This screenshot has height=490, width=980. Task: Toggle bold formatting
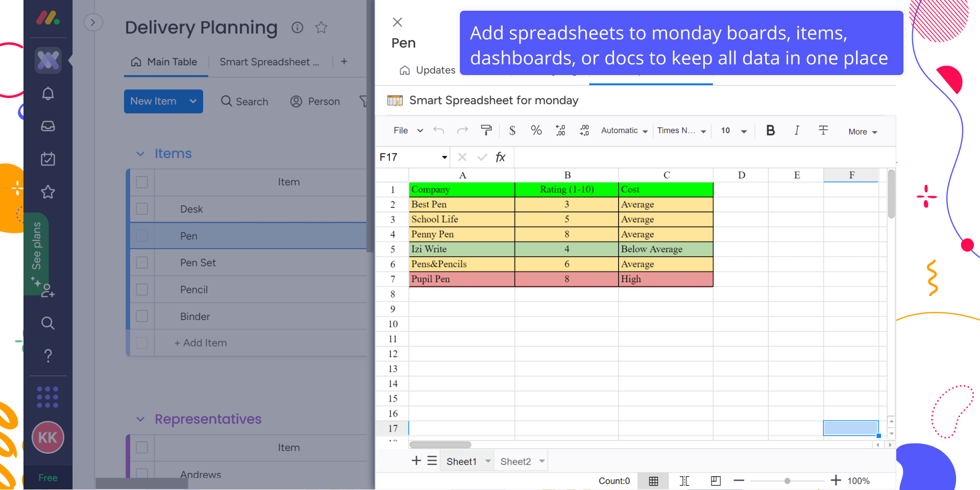click(771, 130)
